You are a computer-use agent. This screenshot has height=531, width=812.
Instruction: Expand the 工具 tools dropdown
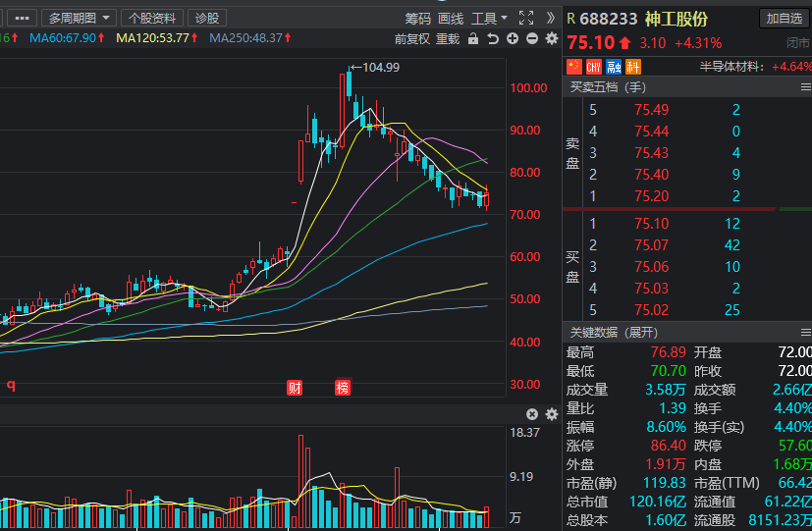point(489,19)
